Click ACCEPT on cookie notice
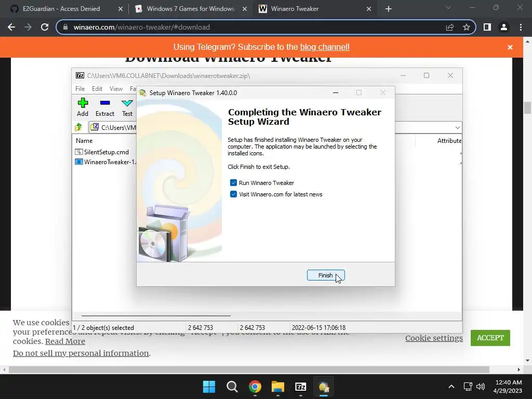The width and height of the screenshot is (532, 399). (x=490, y=338)
